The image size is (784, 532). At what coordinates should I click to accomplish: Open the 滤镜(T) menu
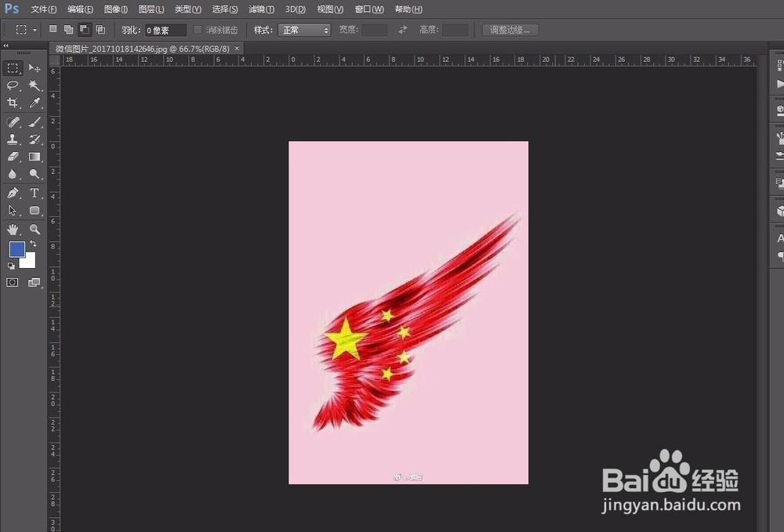261,9
